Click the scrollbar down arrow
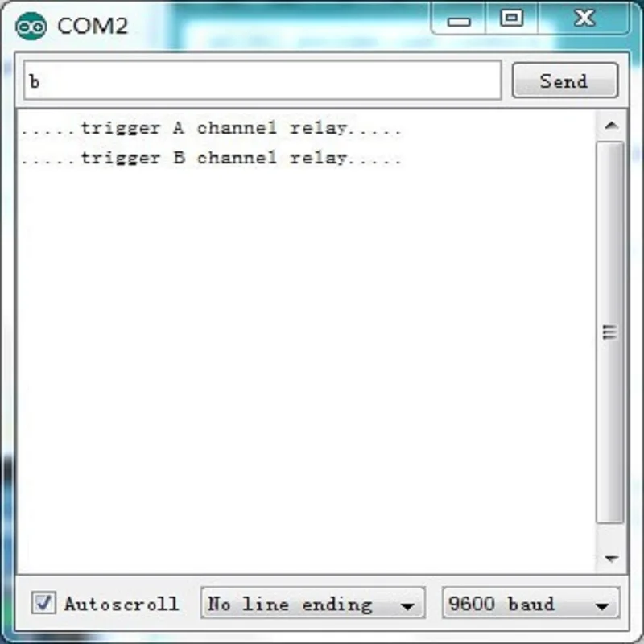Viewport: 644px width, 644px height. coord(611,559)
